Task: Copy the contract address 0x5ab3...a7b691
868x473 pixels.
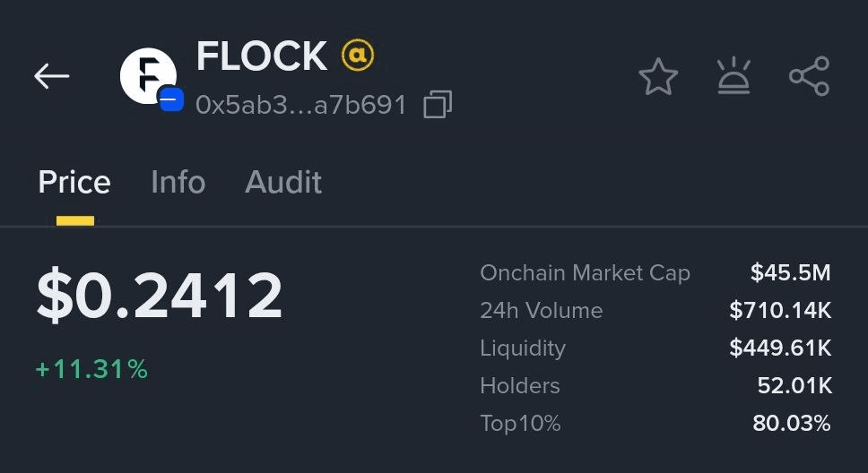Action: (438, 105)
